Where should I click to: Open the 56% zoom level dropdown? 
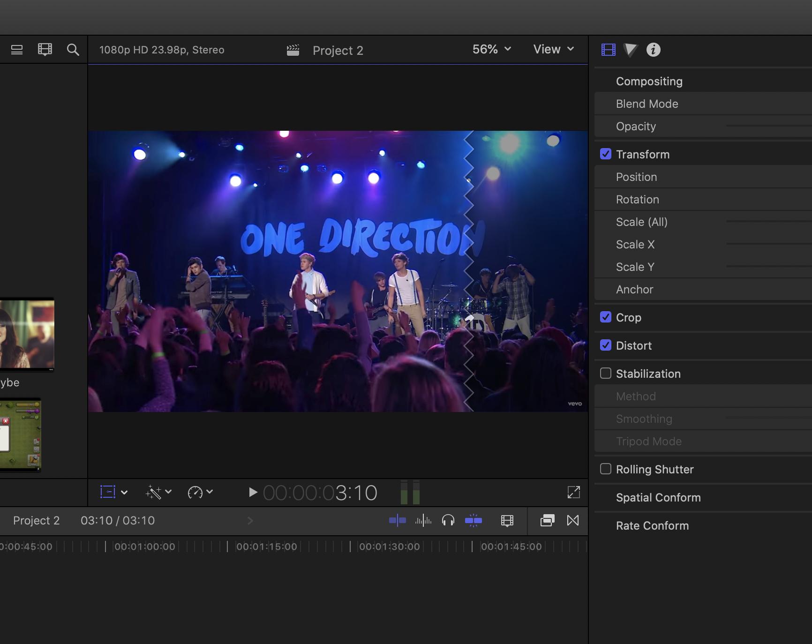click(492, 49)
